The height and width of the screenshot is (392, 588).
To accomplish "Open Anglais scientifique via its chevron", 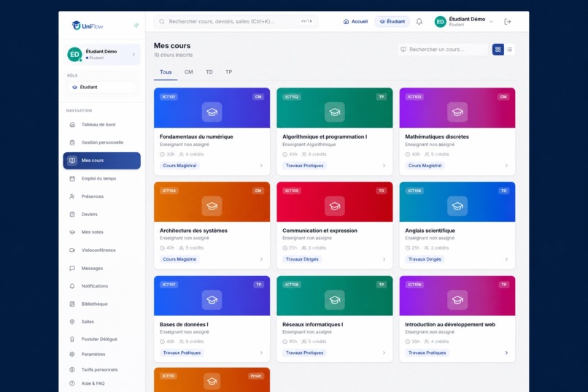I will point(506,260).
